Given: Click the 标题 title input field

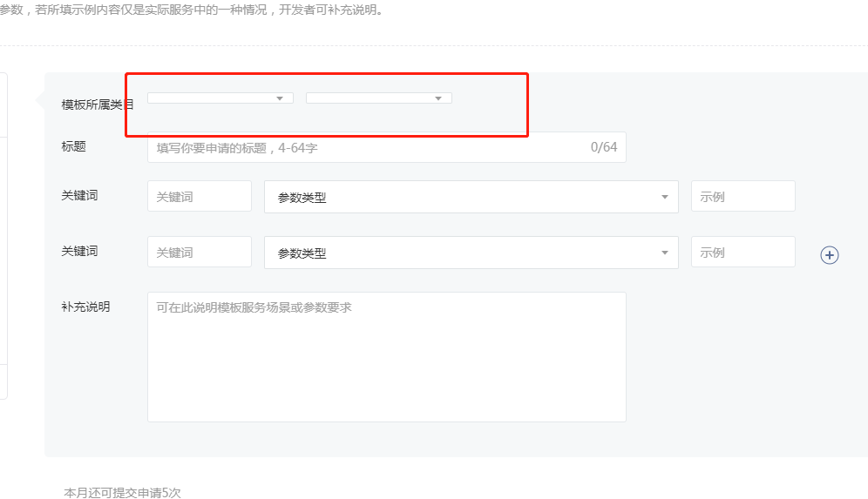Looking at the screenshot, I should pos(386,147).
